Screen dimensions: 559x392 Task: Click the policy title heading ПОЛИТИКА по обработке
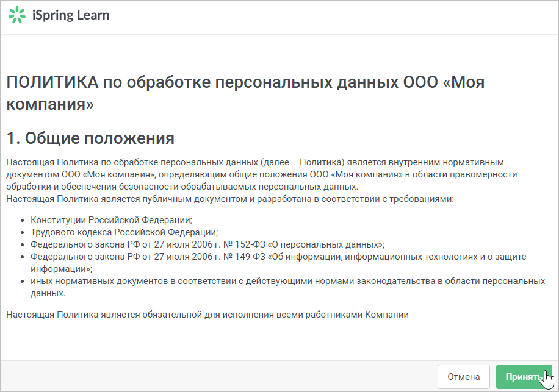pos(245,93)
